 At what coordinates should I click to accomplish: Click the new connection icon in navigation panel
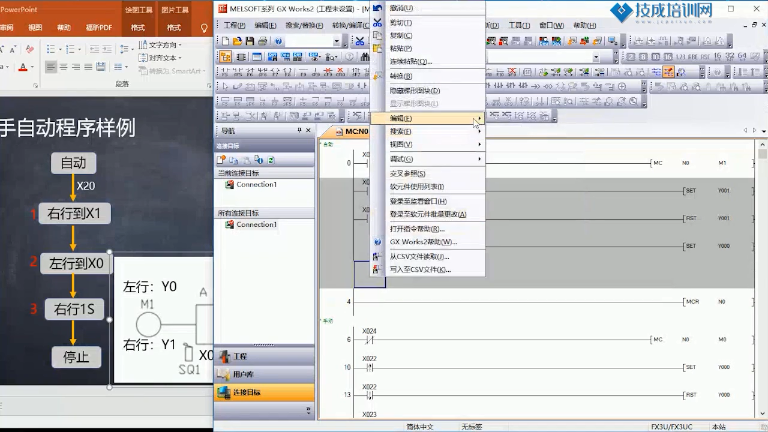221,160
